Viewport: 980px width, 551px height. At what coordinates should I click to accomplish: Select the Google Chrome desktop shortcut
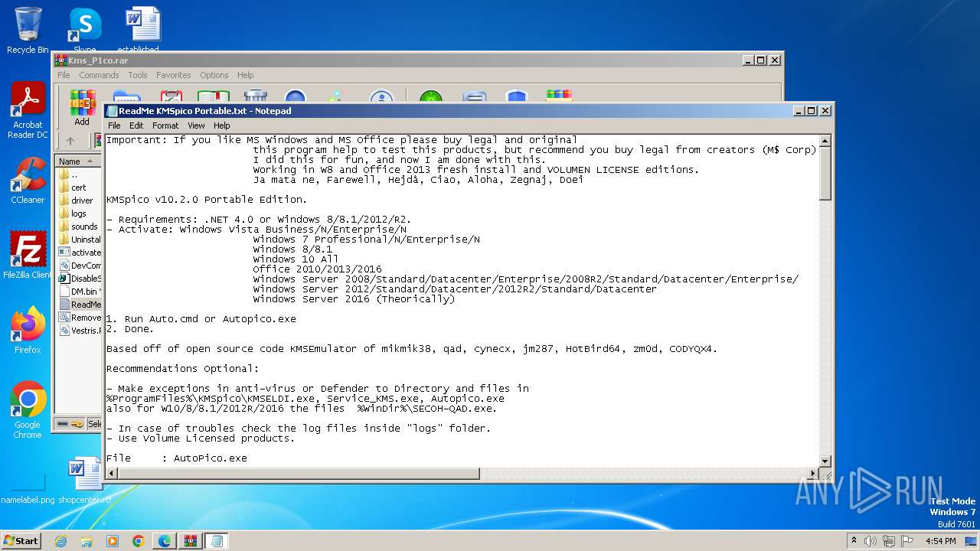[x=28, y=409]
